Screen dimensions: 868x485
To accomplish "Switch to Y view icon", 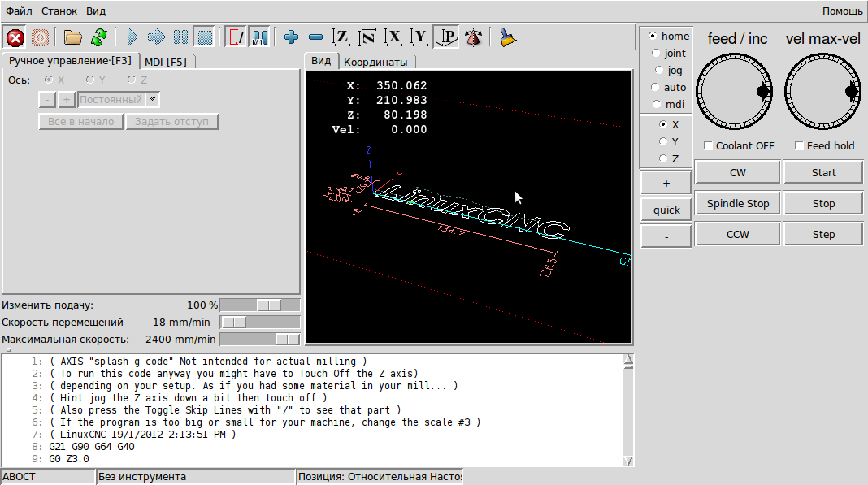I will click(x=419, y=37).
